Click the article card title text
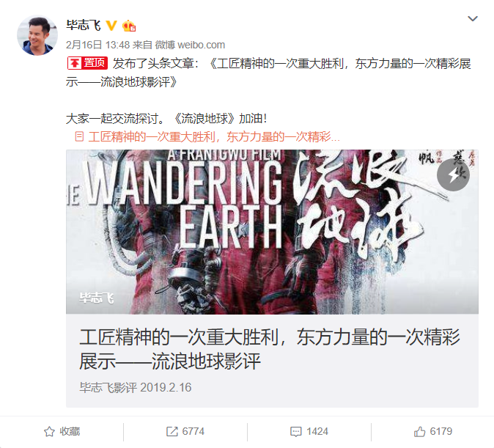 (270, 349)
